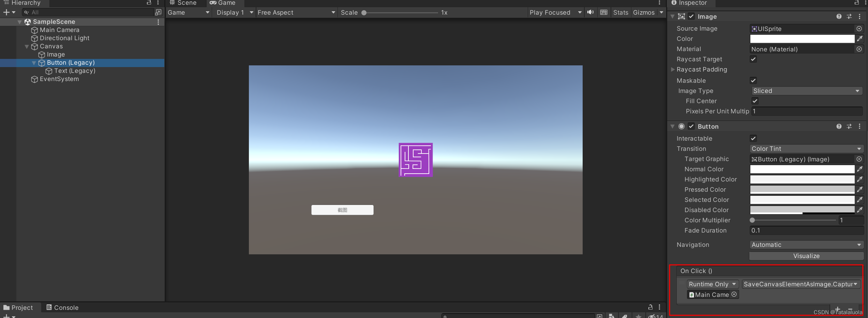Add a new entry to the On Click list
Screen dimensions: 868x318
click(x=837, y=309)
